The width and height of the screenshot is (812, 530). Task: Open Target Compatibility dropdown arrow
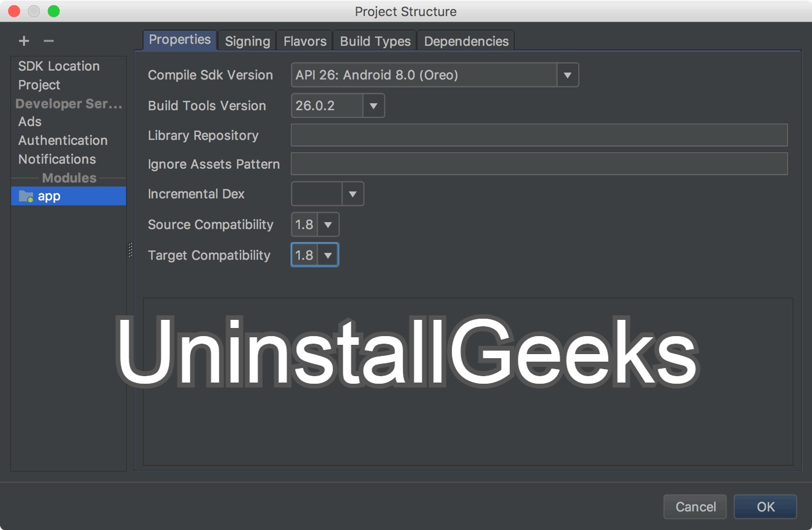[328, 255]
